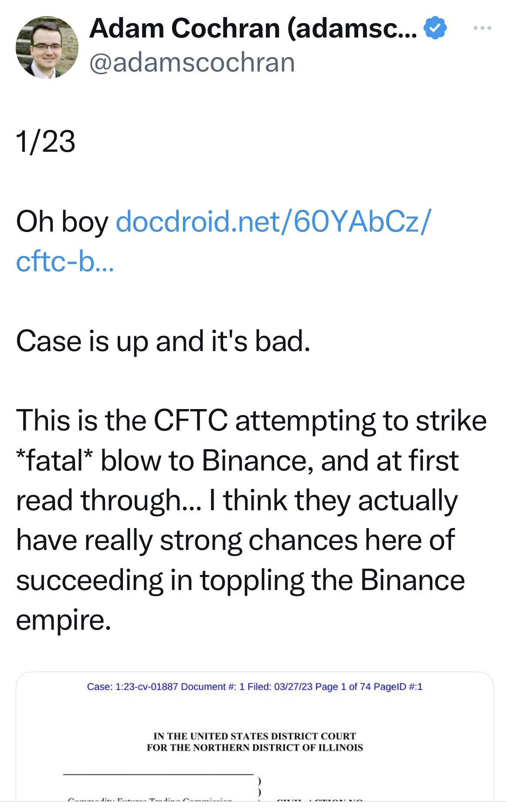This screenshot has width=506, height=812.
Task: Click "FOR THE NORTHERN DISTRICT OF ILLINOIS" text
Action: pos(255,747)
